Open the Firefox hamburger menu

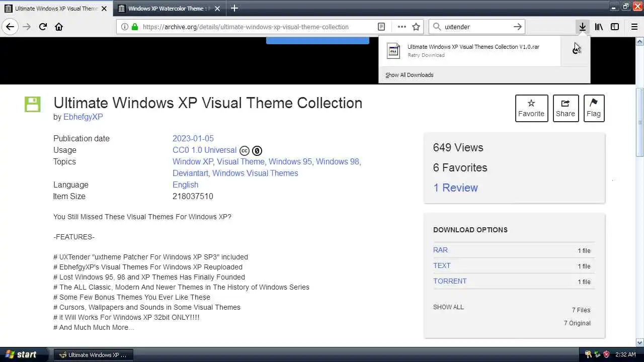634,27
